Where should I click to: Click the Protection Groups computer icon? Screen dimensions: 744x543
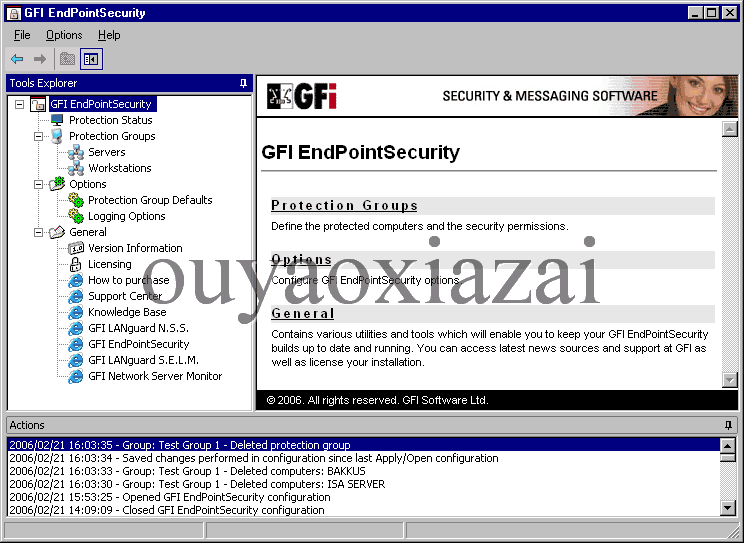pos(57,136)
